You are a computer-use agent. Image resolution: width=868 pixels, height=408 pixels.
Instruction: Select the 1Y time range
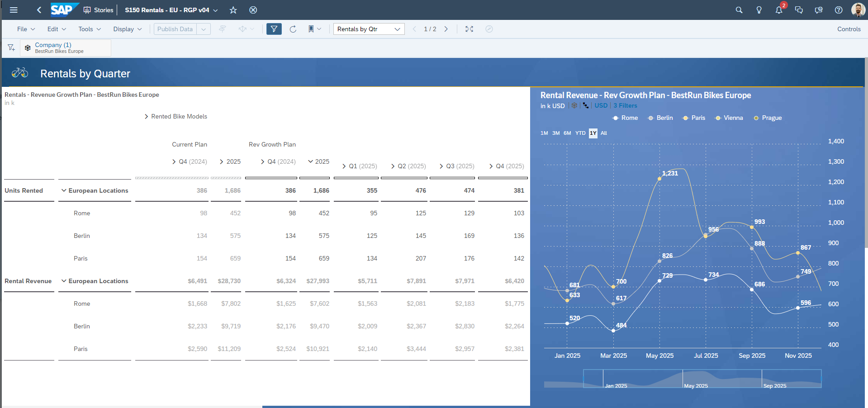[x=593, y=133]
